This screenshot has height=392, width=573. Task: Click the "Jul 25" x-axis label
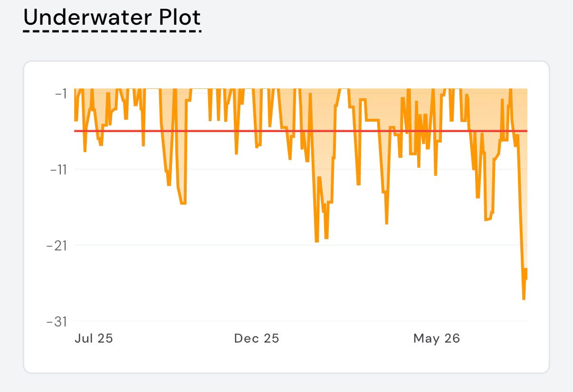pos(94,339)
